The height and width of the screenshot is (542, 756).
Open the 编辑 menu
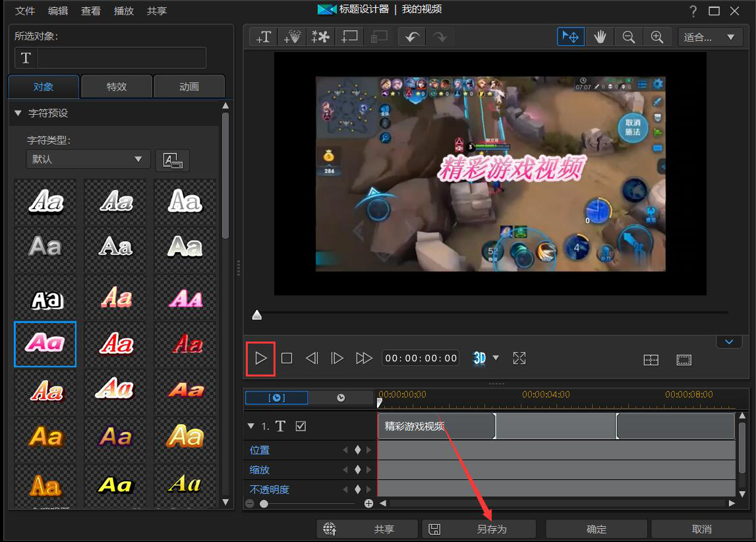coord(58,11)
